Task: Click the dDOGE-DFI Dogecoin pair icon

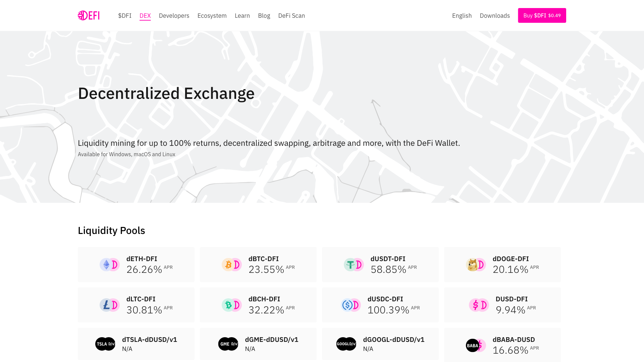Action: (x=476, y=265)
